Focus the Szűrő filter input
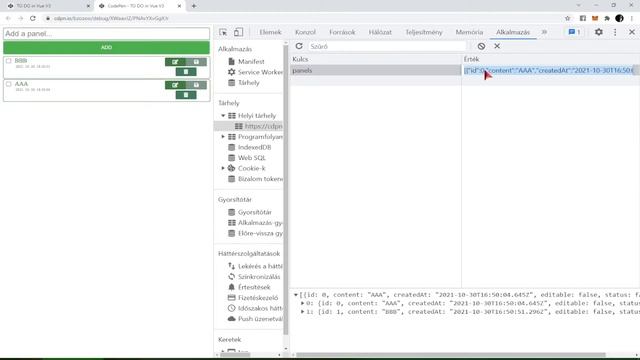The image size is (640, 360). 387,47
